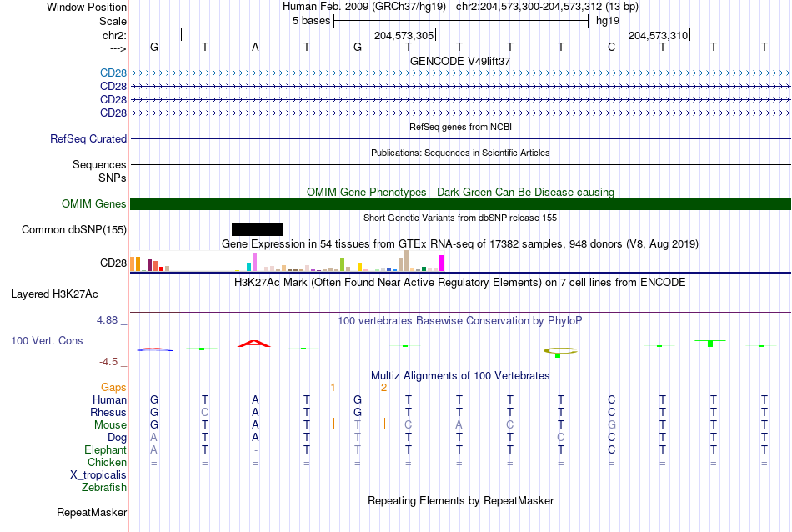Click the red A logo in PhyloP track
The image size is (792, 532).
click(254, 344)
